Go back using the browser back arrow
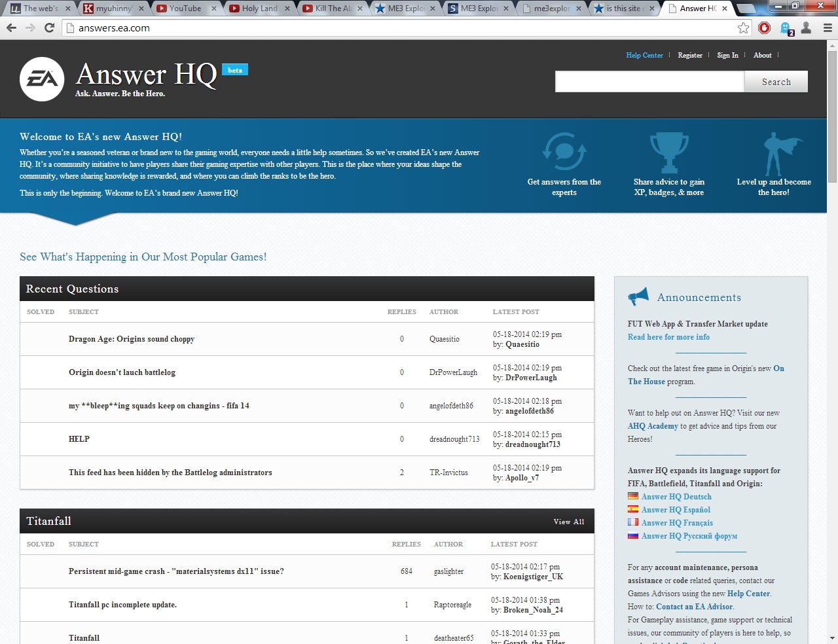The height and width of the screenshot is (644, 838). (11, 27)
